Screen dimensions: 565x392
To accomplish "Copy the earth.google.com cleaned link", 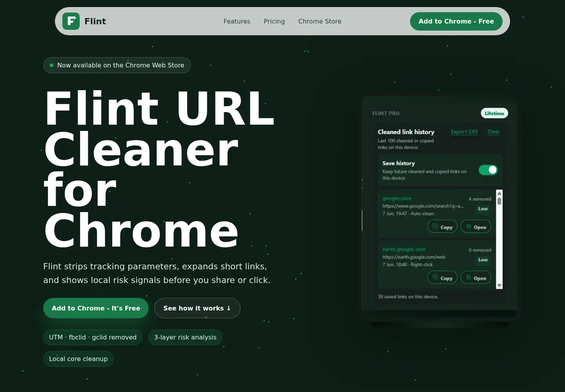I will [x=442, y=278].
